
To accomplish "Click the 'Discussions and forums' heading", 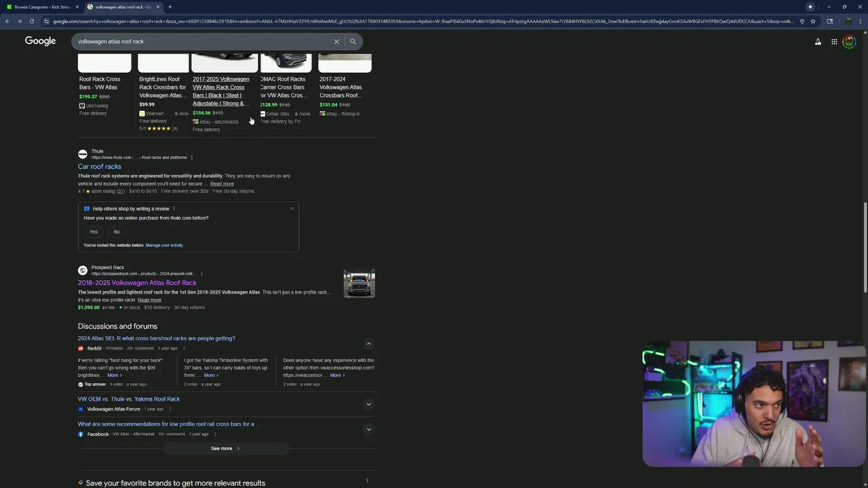I will (x=117, y=326).
